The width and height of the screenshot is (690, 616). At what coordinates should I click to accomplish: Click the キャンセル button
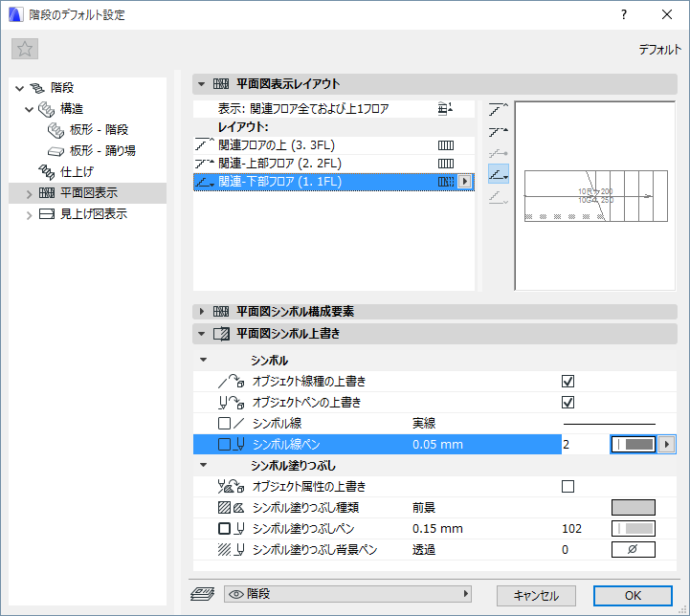coord(536,596)
